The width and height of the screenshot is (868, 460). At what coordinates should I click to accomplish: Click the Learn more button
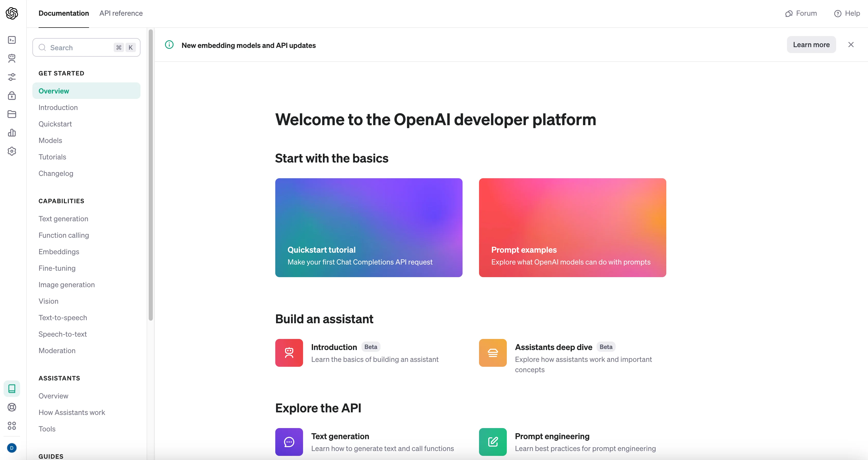pyautogui.click(x=811, y=45)
